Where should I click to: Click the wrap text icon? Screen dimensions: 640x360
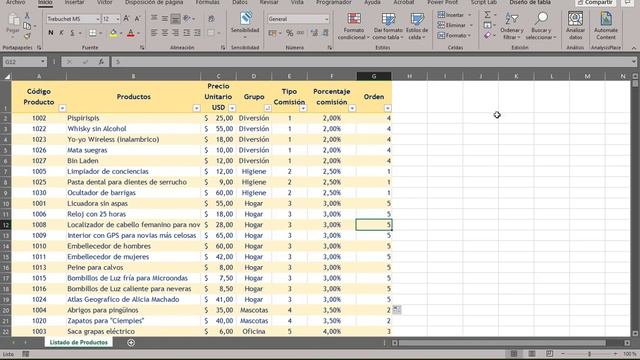pyautogui.click(x=211, y=19)
